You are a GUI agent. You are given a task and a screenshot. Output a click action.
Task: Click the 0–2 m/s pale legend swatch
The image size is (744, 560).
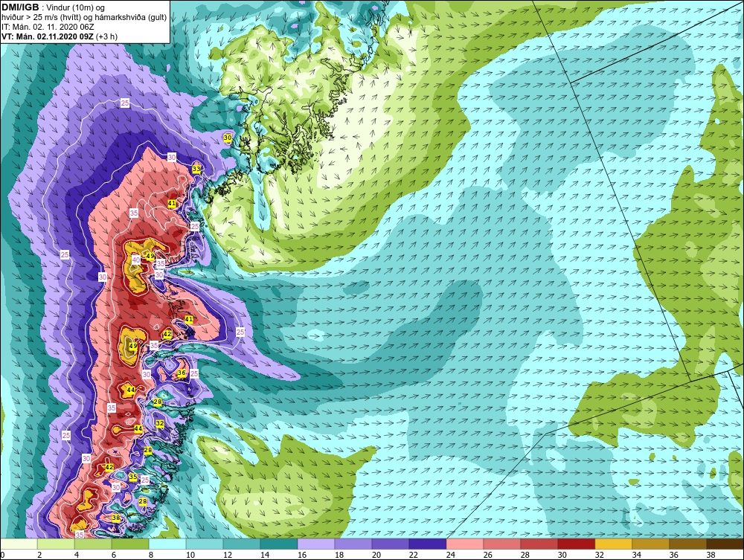coord(19,544)
